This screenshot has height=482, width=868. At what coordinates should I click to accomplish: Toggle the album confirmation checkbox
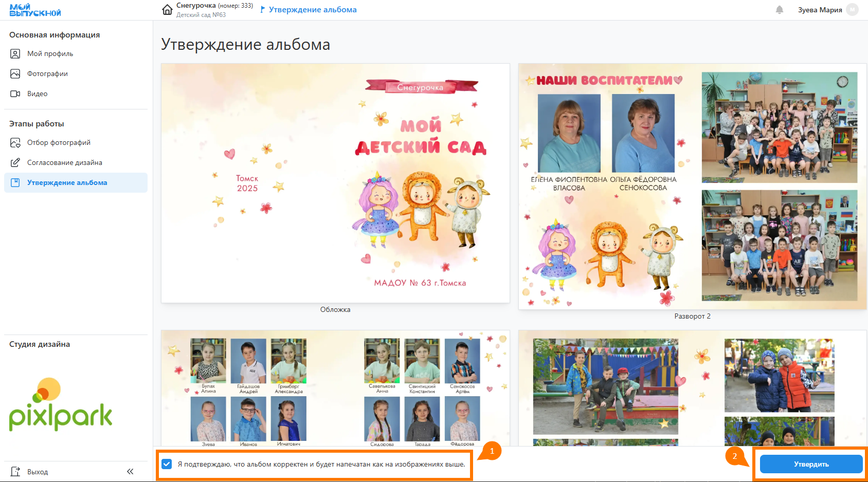point(167,464)
